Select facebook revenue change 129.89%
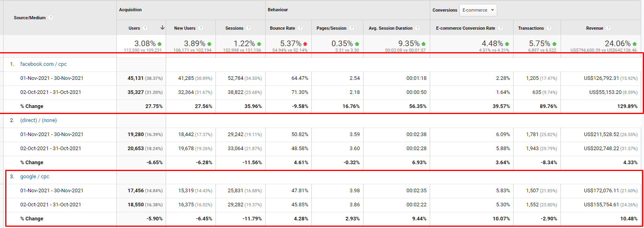The width and height of the screenshot is (644, 228). click(x=628, y=106)
